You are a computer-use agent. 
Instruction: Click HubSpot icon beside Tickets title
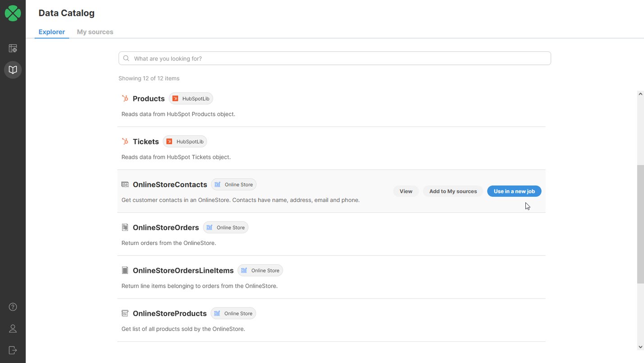(x=125, y=142)
